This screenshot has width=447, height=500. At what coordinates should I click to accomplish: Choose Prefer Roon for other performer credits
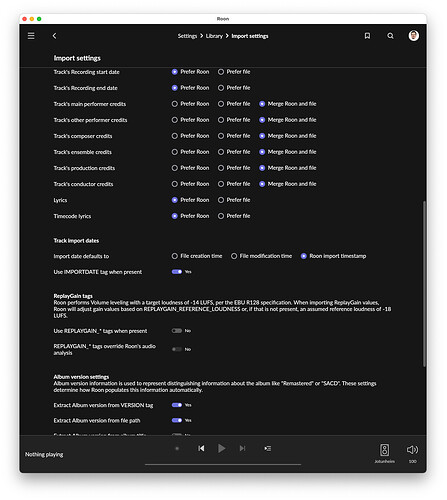[x=190, y=120]
